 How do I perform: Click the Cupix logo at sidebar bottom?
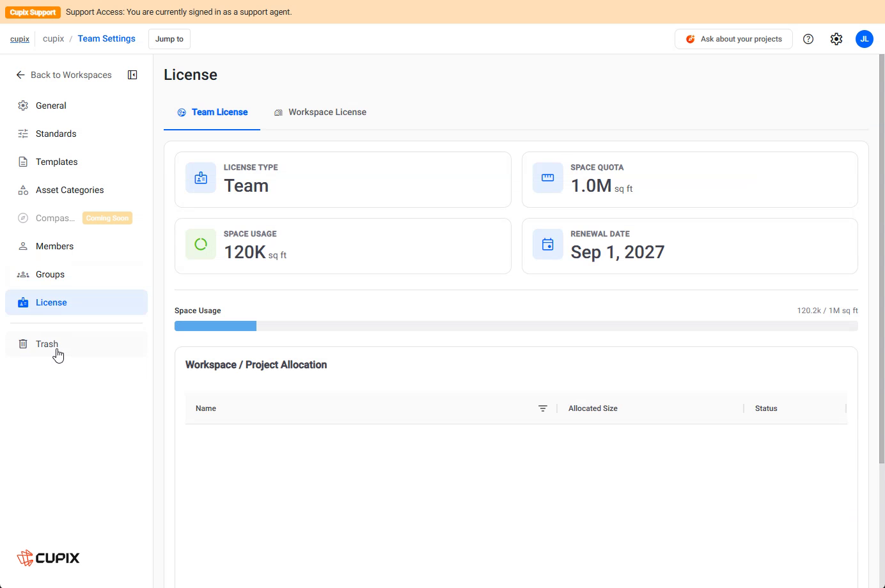point(49,557)
